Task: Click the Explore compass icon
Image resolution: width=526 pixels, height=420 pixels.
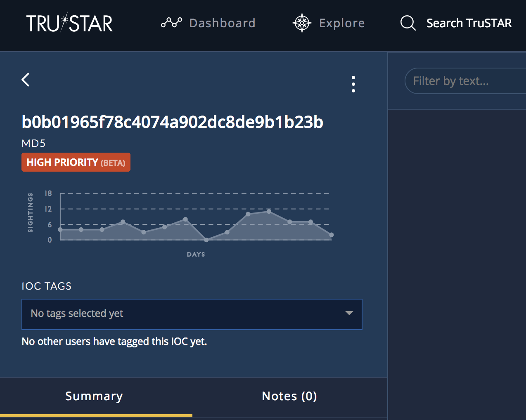Action: [x=302, y=23]
